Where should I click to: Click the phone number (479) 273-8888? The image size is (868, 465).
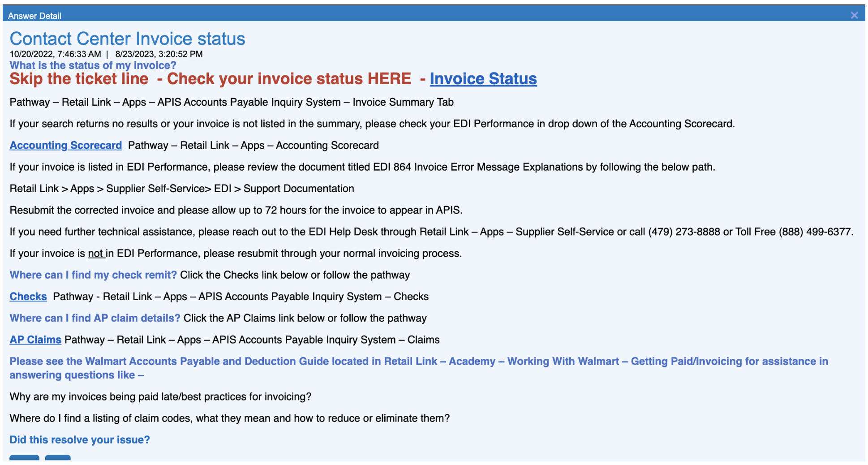(684, 232)
